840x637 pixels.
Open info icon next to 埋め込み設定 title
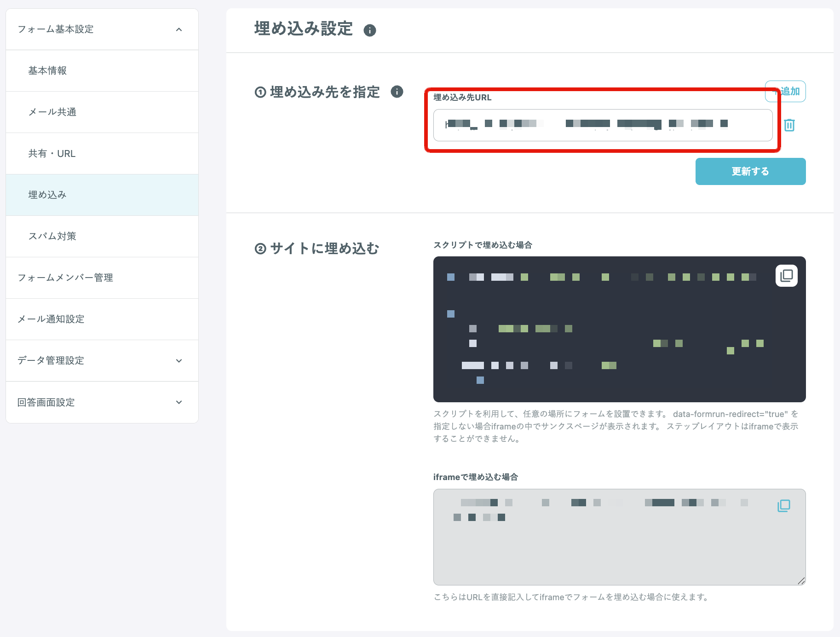pyautogui.click(x=370, y=30)
